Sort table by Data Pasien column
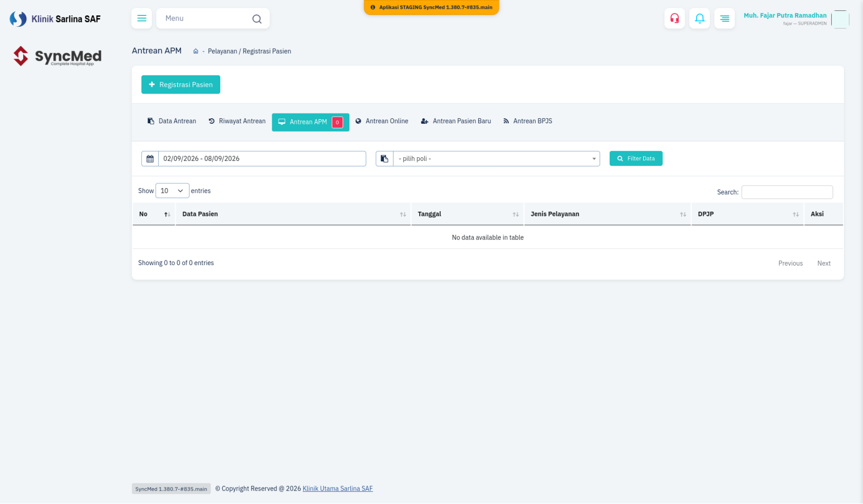This screenshot has height=504, width=863. (x=293, y=214)
